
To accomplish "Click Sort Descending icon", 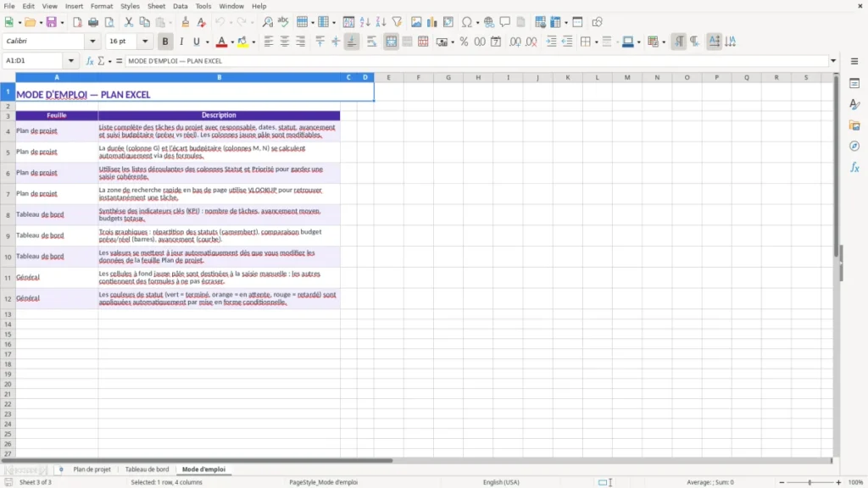I will (x=381, y=22).
